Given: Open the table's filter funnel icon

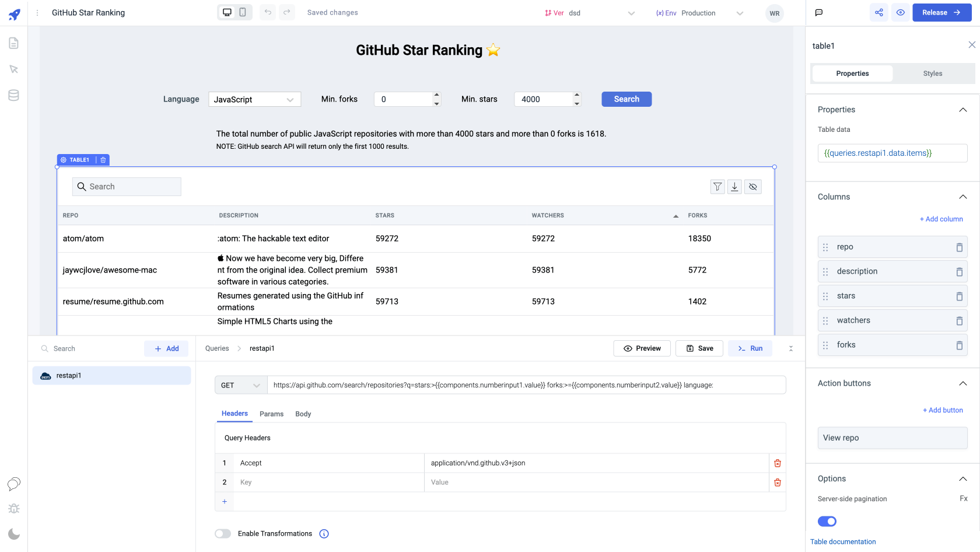Looking at the screenshot, I should (717, 186).
